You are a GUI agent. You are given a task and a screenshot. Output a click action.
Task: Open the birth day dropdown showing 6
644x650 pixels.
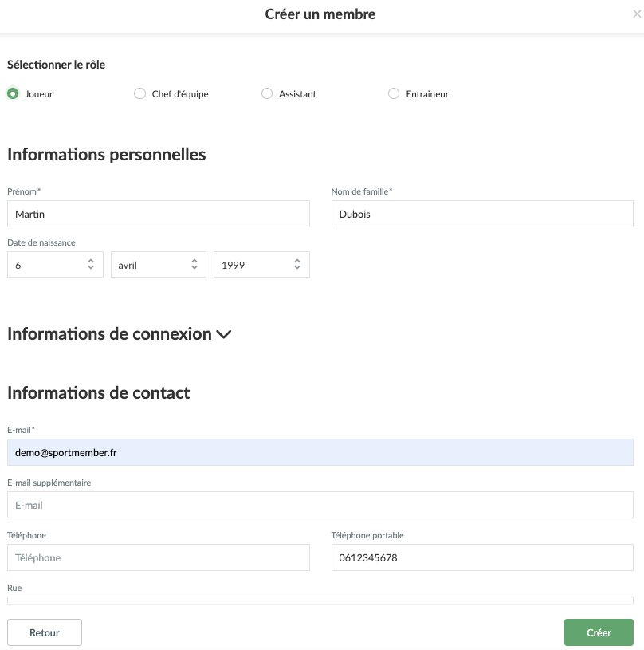click(55, 265)
